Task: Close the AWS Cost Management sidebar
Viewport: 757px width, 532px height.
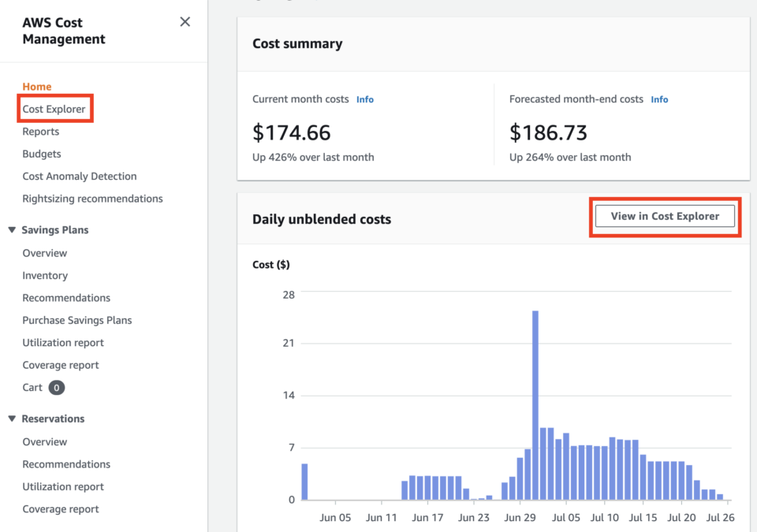Action: [x=185, y=22]
